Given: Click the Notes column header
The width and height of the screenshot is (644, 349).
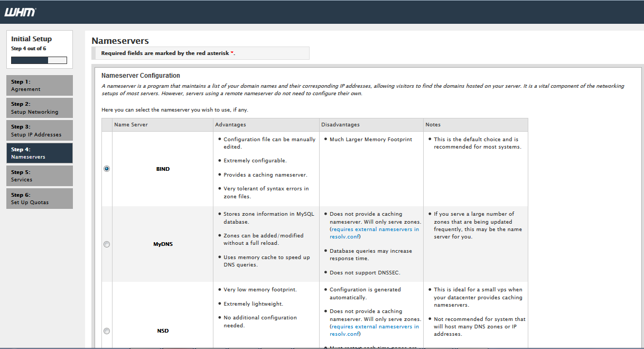Looking at the screenshot, I should click(475, 125).
